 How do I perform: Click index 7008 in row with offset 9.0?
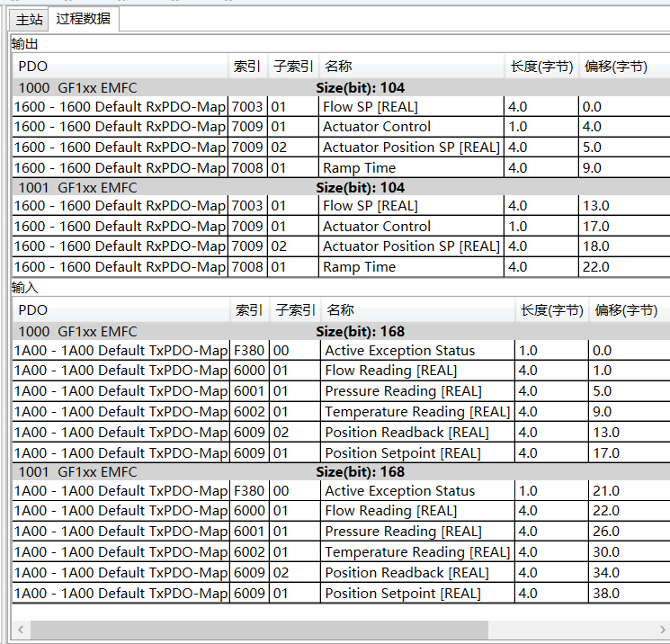pyautogui.click(x=247, y=168)
